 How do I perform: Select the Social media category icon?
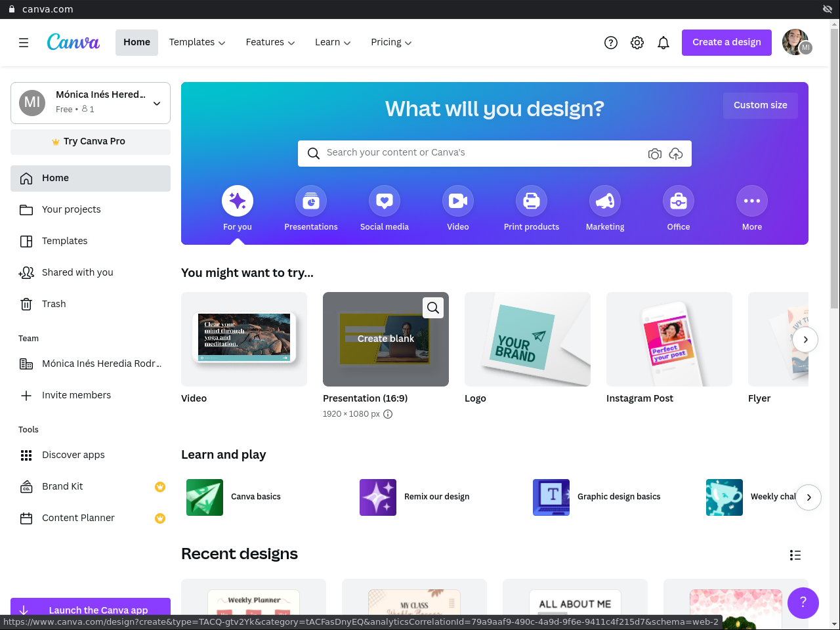(x=385, y=201)
